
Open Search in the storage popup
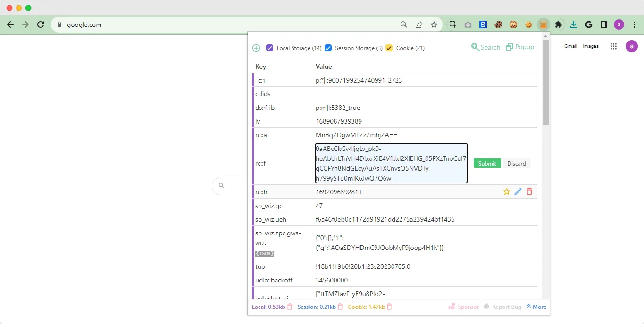pyautogui.click(x=485, y=47)
